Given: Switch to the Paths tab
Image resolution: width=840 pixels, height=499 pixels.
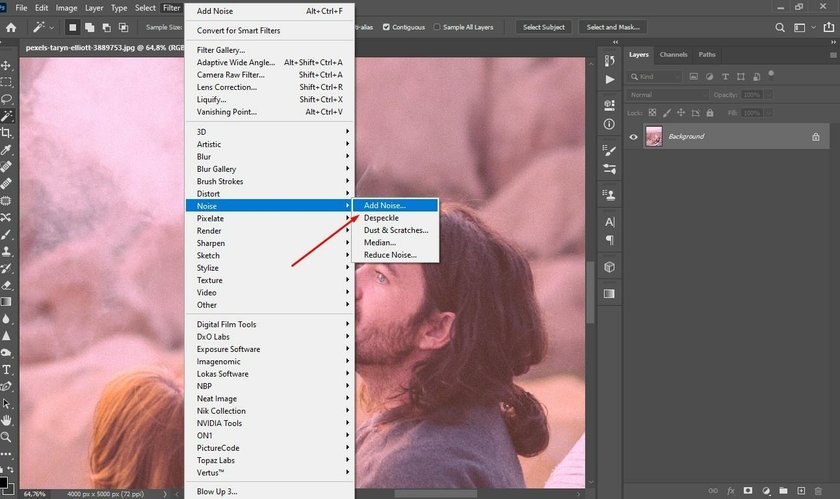Looking at the screenshot, I should pos(707,55).
